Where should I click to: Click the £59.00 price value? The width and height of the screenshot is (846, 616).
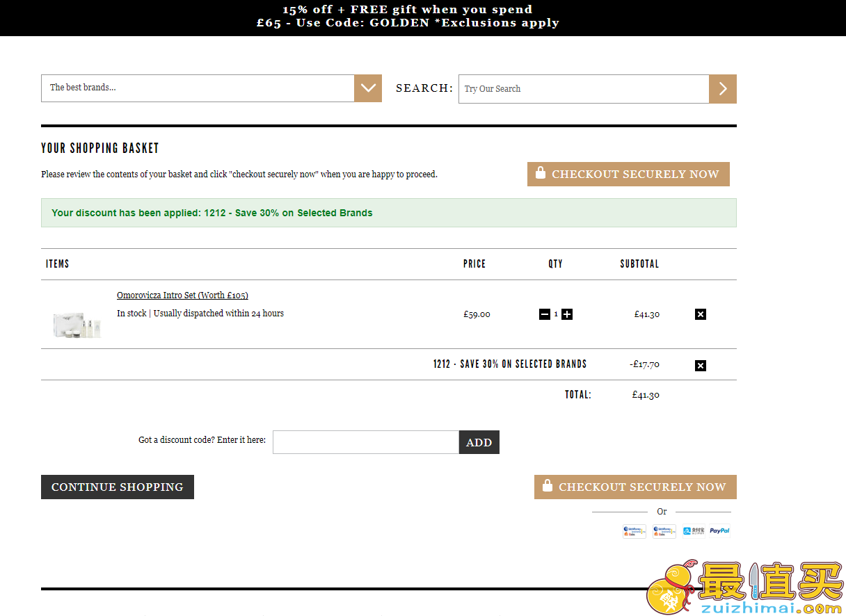click(477, 314)
